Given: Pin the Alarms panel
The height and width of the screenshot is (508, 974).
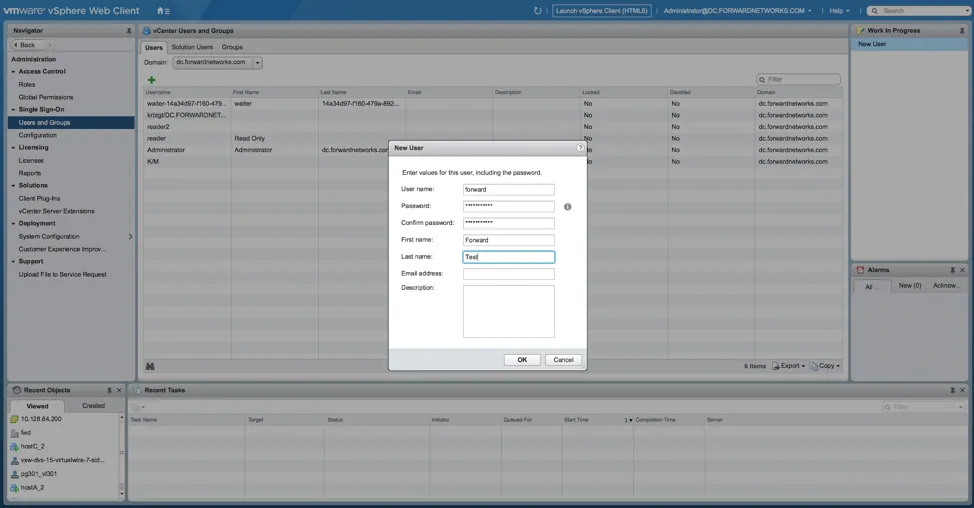Looking at the screenshot, I should click(x=952, y=270).
